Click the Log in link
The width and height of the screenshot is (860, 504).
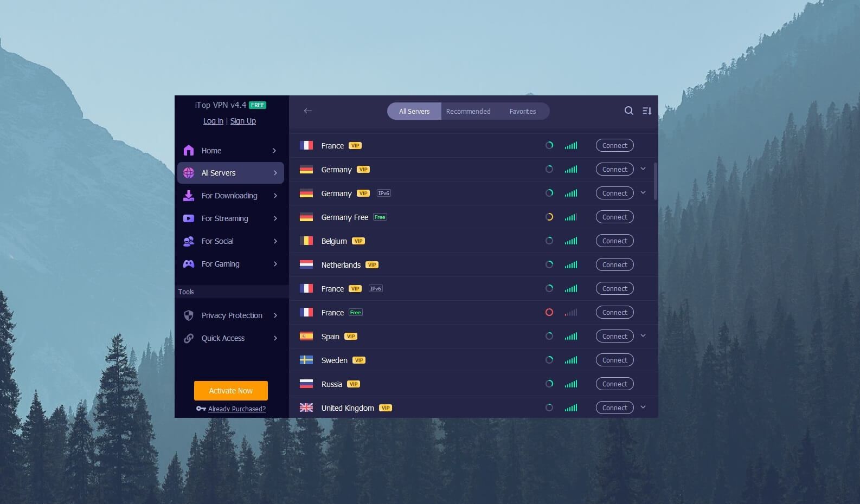pos(213,121)
